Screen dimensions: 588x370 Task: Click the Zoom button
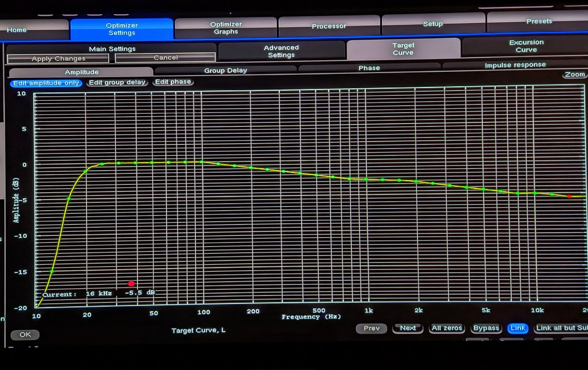click(x=575, y=74)
